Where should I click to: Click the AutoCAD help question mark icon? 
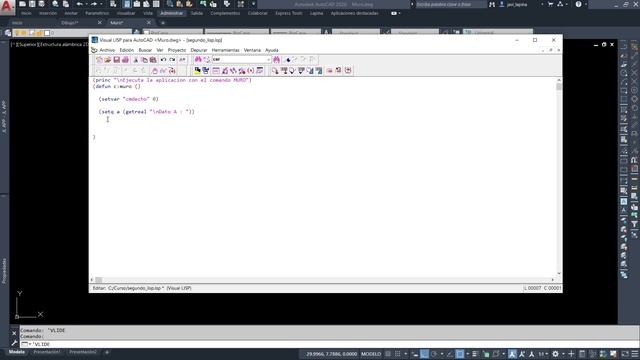578,4
